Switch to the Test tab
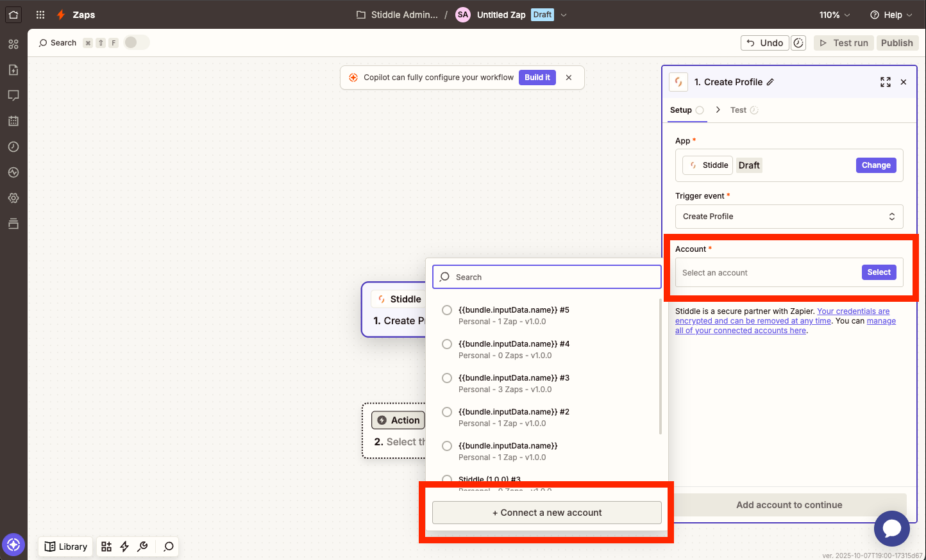Viewport: 926px width, 560px height. [x=739, y=110]
